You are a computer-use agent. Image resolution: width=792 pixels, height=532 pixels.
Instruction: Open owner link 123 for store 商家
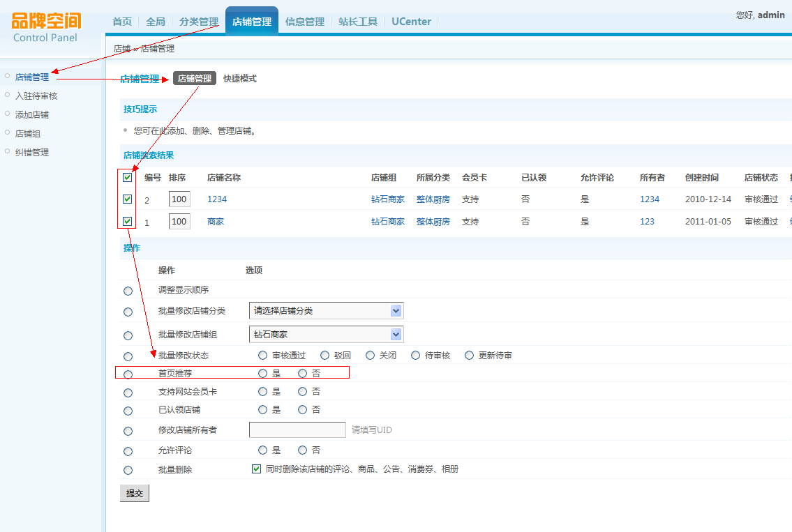coord(647,222)
